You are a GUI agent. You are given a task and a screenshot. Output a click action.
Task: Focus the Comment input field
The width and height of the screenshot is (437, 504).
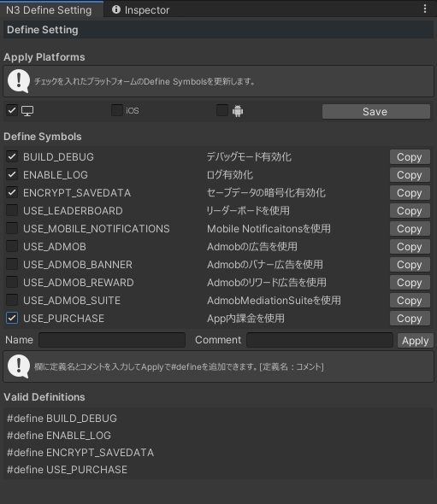[x=320, y=340]
